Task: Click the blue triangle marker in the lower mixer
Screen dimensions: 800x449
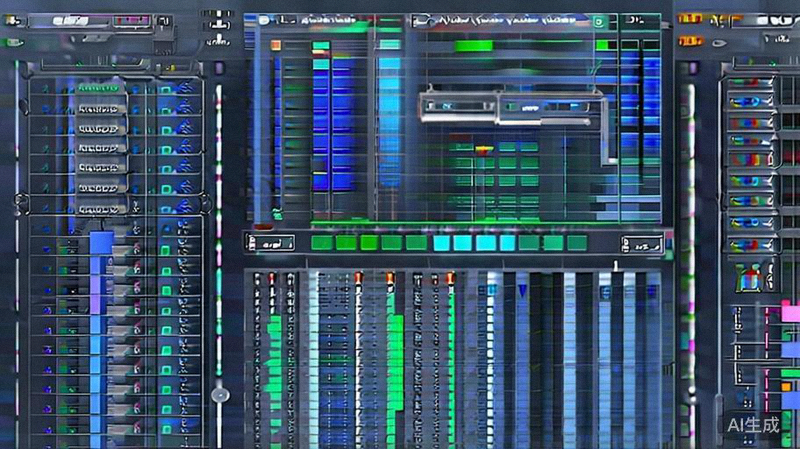Action: [522, 290]
